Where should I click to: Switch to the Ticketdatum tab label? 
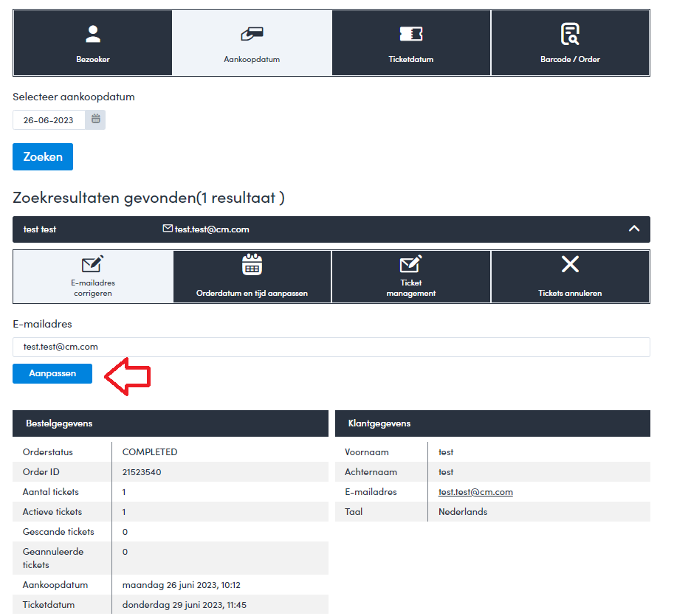pyautogui.click(x=411, y=59)
